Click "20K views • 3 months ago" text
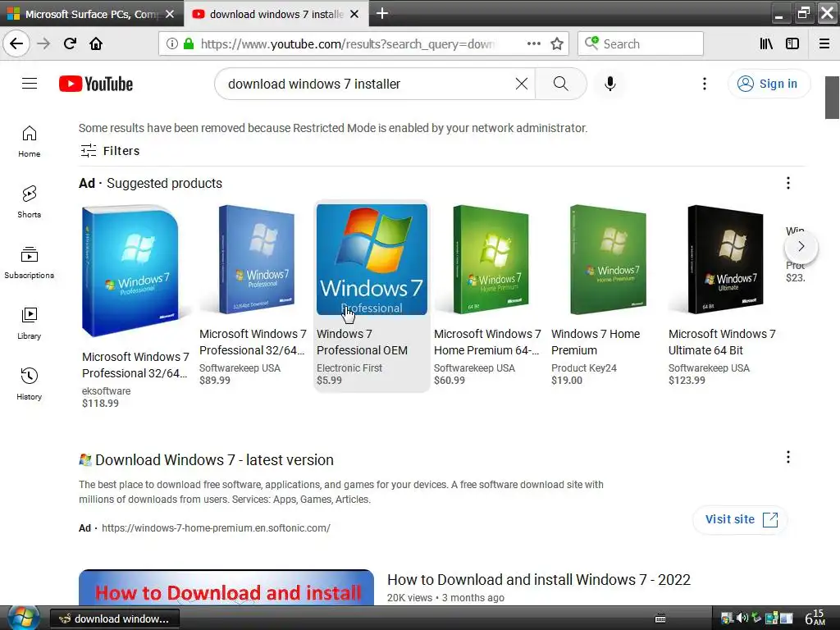Image resolution: width=840 pixels, height=630 pixels. click(445, 598)
